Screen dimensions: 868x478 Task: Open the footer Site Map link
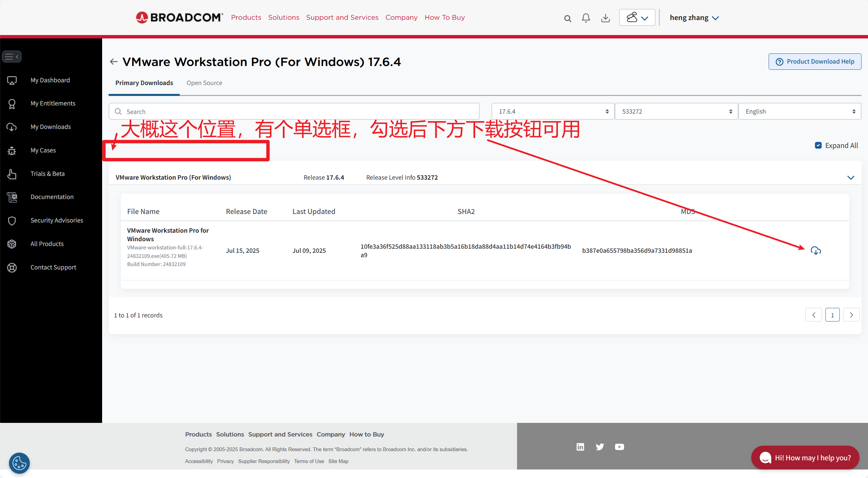338,461
